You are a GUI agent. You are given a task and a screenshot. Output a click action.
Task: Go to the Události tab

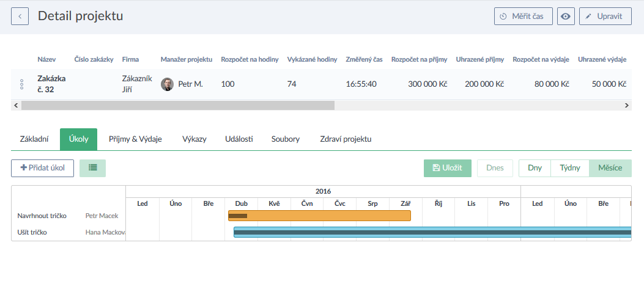(x=239, y=139)
